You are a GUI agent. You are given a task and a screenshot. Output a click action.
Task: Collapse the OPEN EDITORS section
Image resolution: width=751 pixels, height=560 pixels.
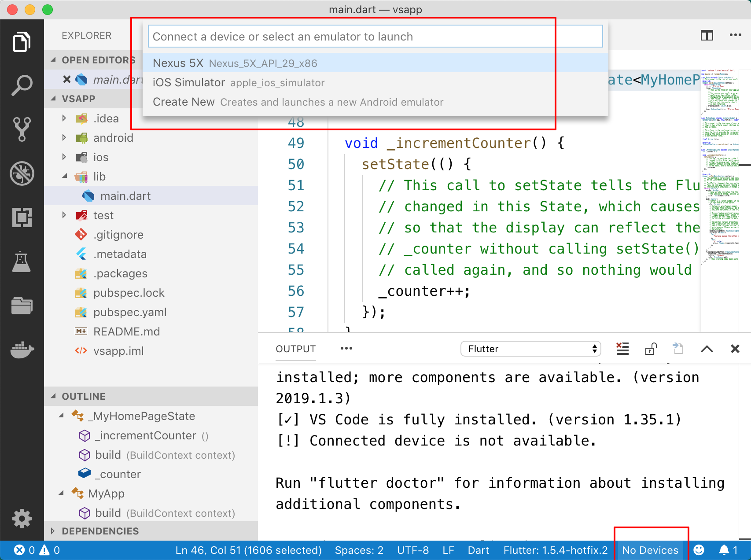tap(53, 60)
